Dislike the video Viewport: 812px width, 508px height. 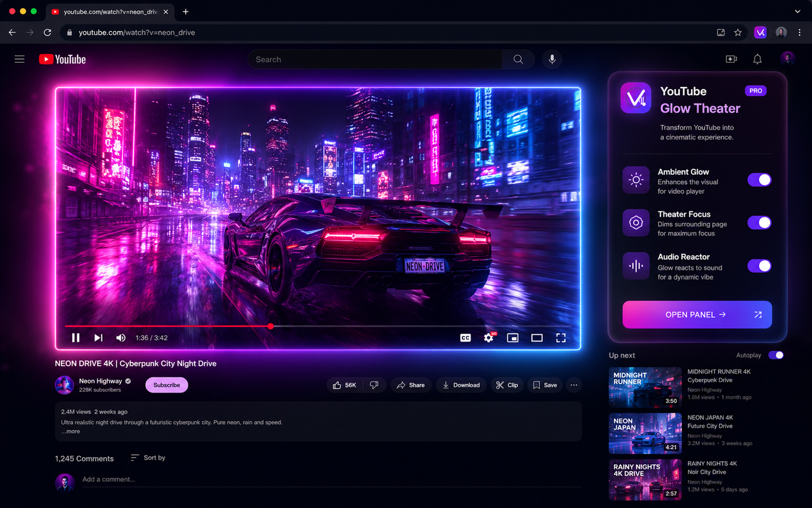click(374, 385)
